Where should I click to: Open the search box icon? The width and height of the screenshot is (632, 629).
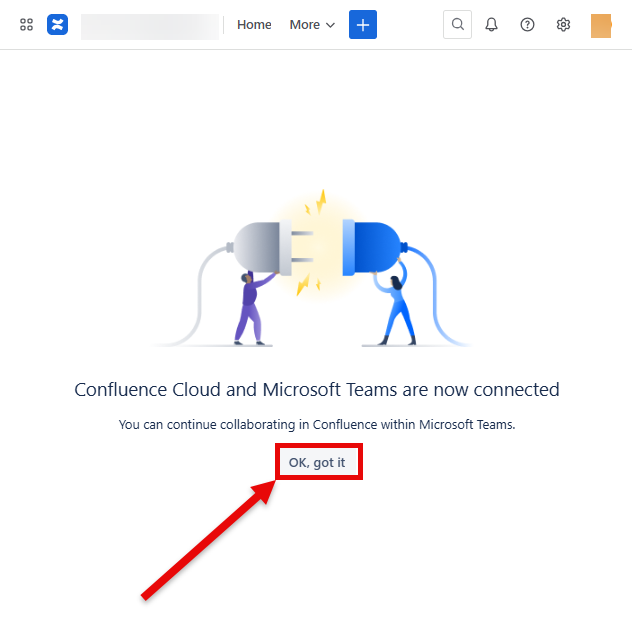[x=457, y=25]
